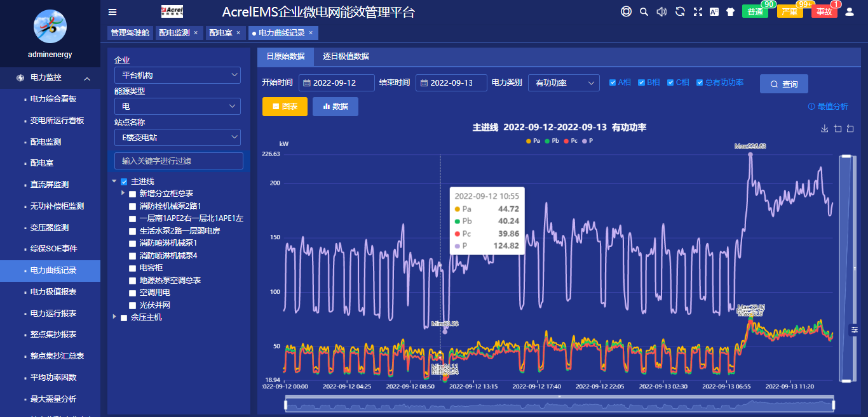
Task: Disable the A相 checkbox
Action: click(x=612, y=82)
